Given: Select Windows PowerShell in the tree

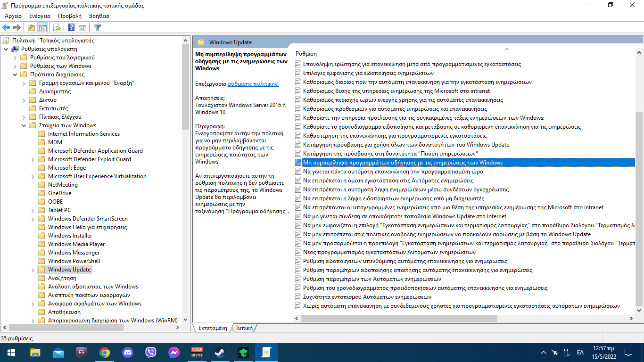Looking at the screenshot, I should [x=74, y=261].
